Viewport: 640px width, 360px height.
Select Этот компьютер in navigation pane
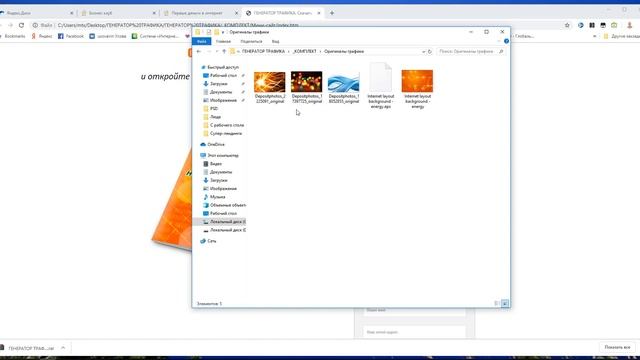pyautogui.click(x=223, y=156)
